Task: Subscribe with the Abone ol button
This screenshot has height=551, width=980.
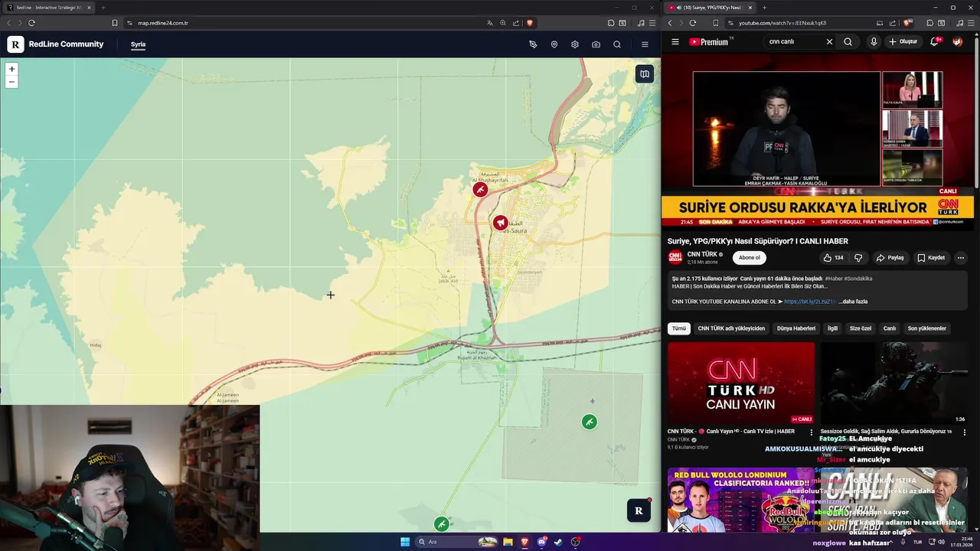Action: (750, 258)
